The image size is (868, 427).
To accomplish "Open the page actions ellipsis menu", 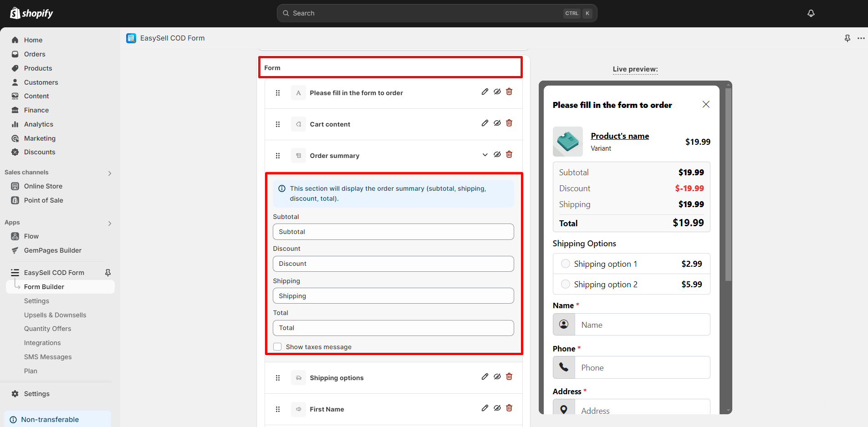I will coord(861,38).
